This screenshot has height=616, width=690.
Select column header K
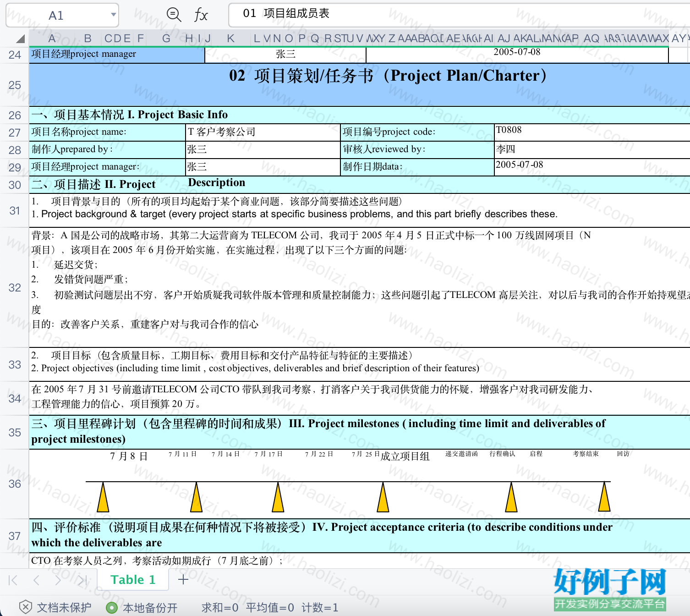tap(231, 38)
